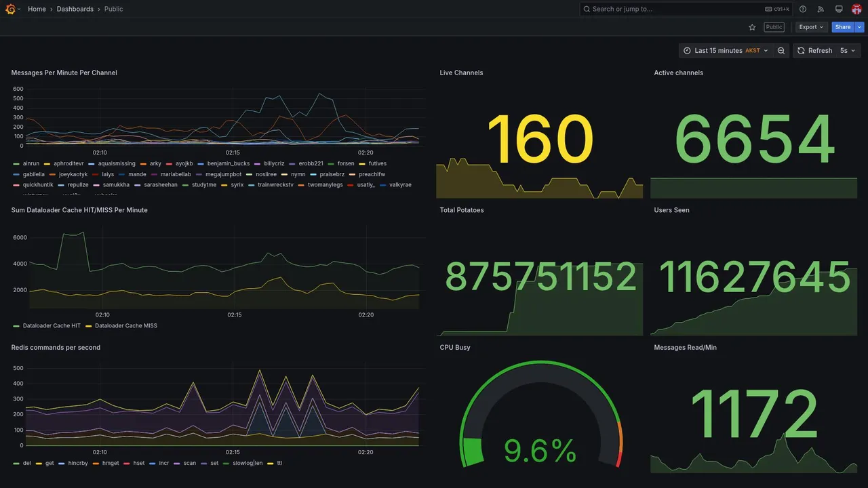
Task: Click the Public badge
Action: (774, 27)
